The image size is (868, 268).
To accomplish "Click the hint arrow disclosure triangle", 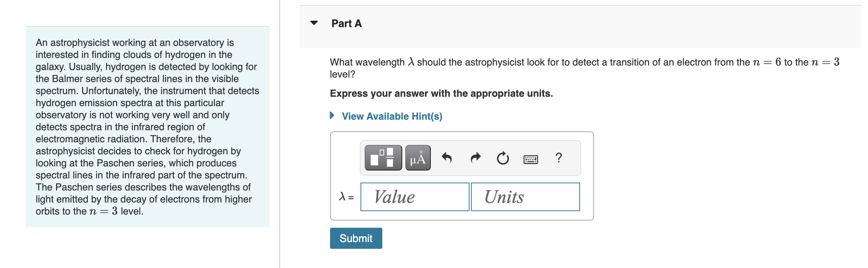I will point(332,116).
